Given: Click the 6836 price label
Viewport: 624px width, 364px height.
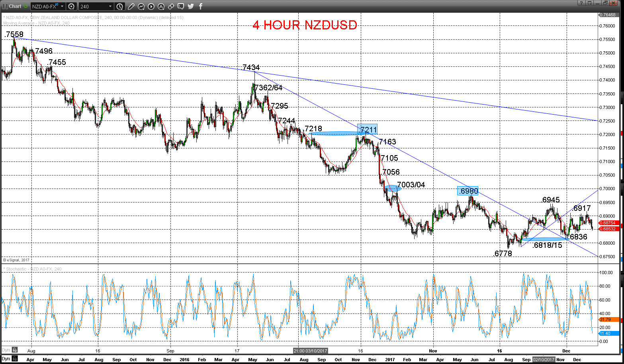Looking at the screenshot, I should pyautogui.click(x=578, y=237).
